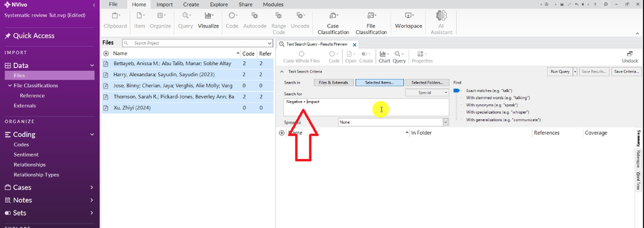Undock the Text Search Query panel

(630, 57)
